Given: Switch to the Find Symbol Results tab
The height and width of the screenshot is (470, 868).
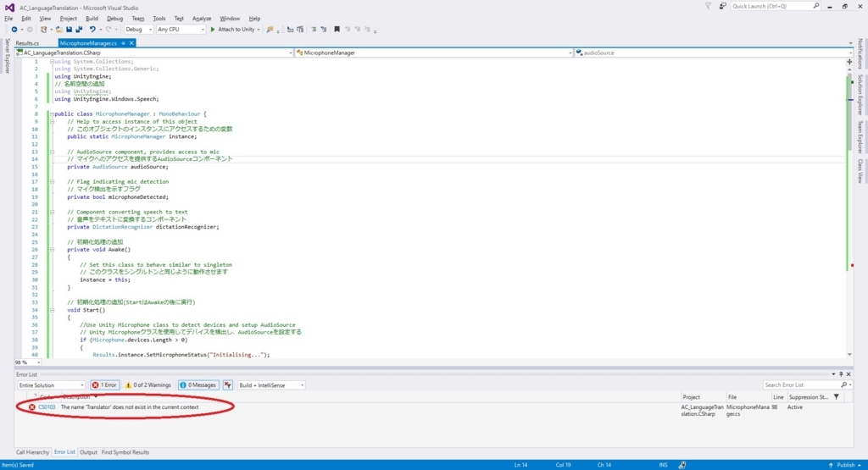Looking at the screenshot, I should (125, 452).
